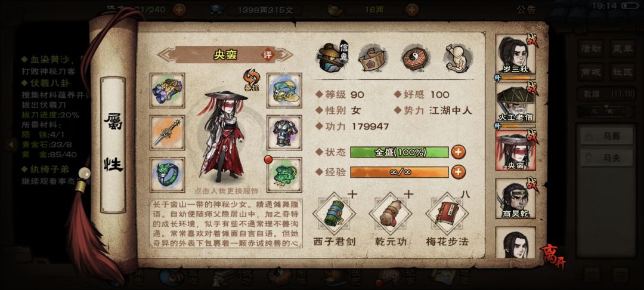
Task: Open the 信息 info tab icon
Action: (x=333, y=57)
